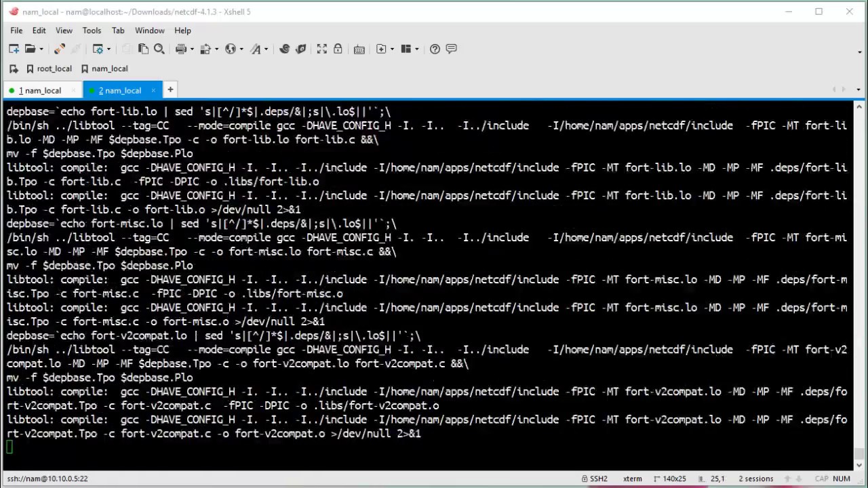Open Help with the question mark icon
This screenshot has height=488, width=868.
coord(435,49)
